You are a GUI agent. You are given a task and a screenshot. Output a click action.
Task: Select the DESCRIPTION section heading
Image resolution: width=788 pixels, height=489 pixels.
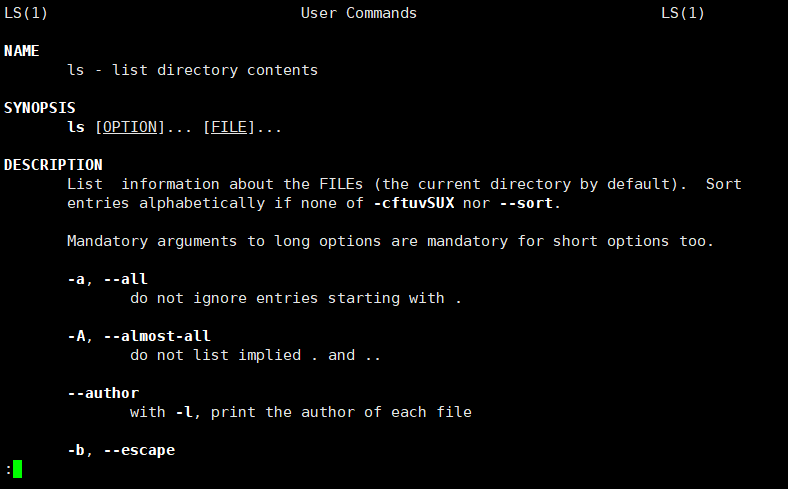coord(53,165)
